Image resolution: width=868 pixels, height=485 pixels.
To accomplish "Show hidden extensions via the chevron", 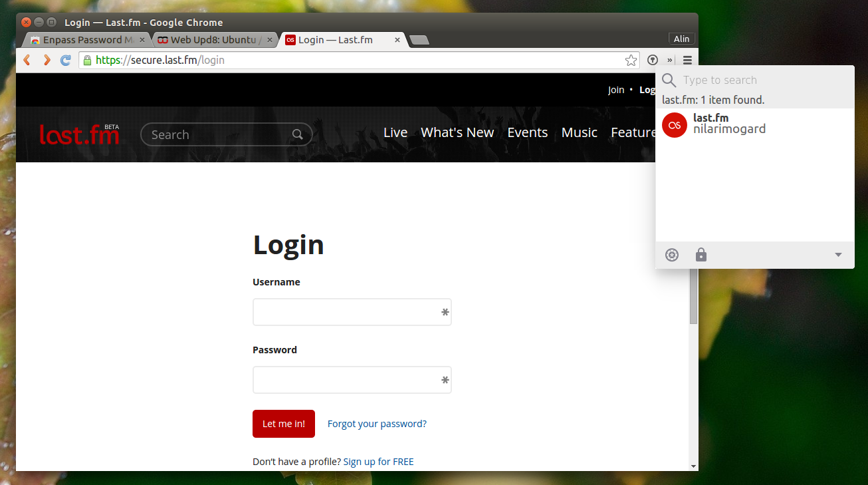I will (x=670, y=60).
